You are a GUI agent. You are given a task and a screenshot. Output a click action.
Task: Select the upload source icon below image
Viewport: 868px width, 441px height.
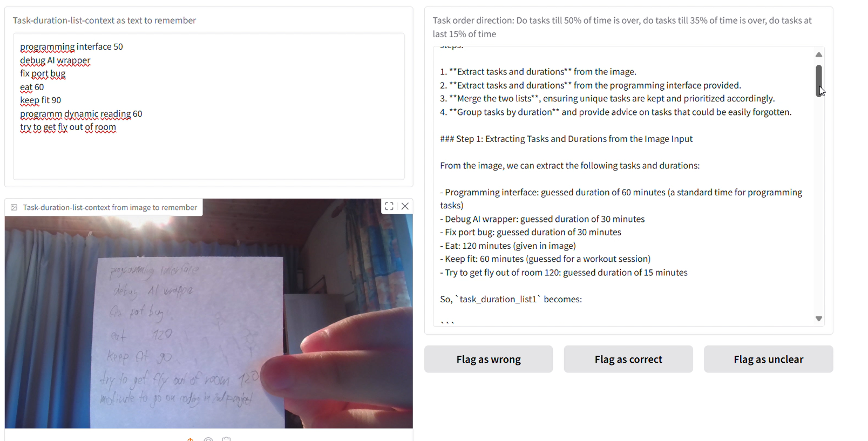[x=191, y=439]
